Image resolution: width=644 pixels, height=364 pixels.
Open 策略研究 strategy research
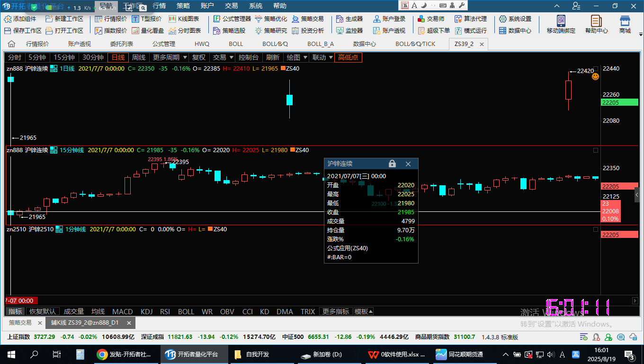click(271, 30)
